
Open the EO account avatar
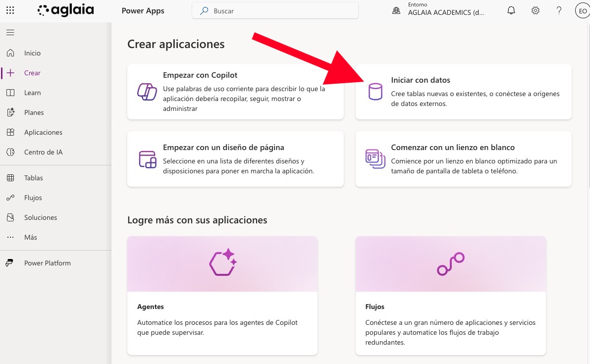point(582,10)
